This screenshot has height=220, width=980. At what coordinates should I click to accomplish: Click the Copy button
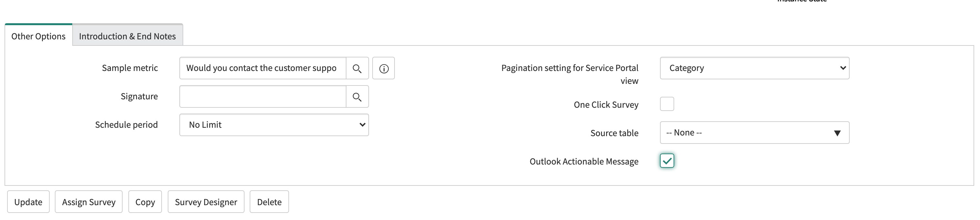145,202
